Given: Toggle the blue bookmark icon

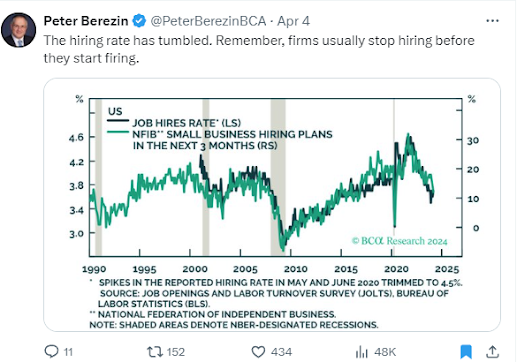Looking at the screenshot, I should pos(466,352).
